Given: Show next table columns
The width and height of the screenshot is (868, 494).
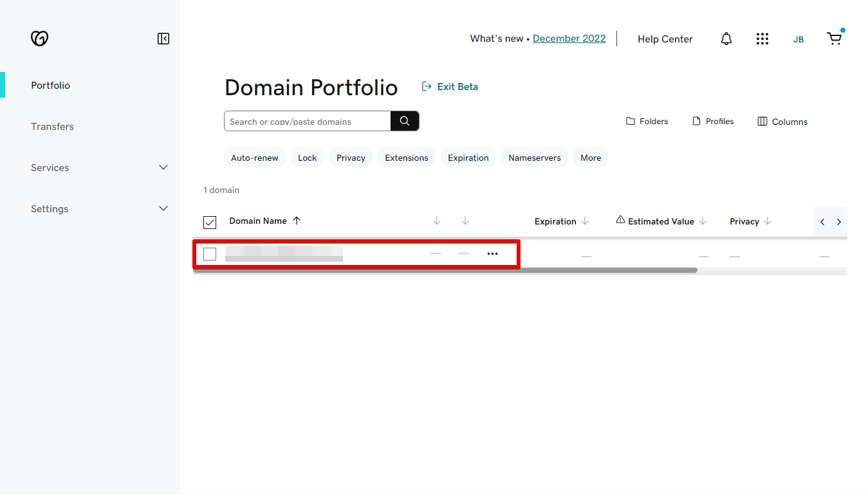Looking at the screenshot, I should pyautogui.click(x=839, y=222).
